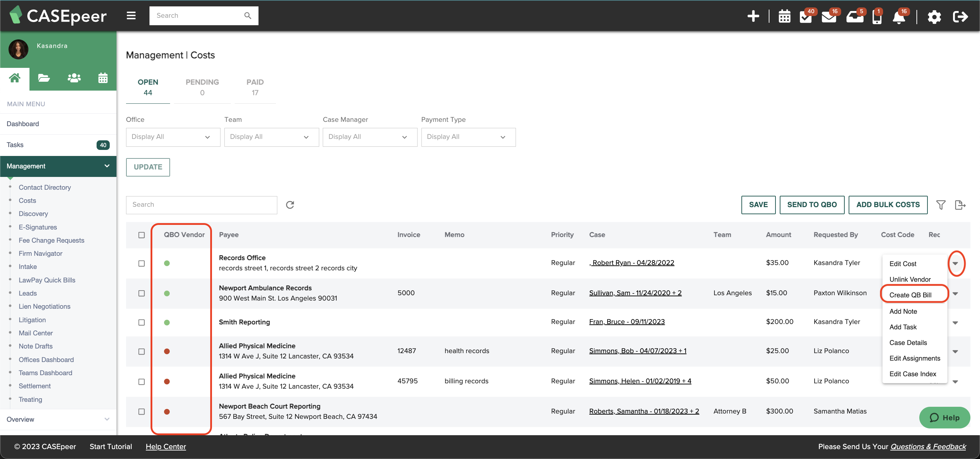Open the filter funnel icon
Image resolution: width=980 pixels, height=459 pixels.
click(941, 205)
